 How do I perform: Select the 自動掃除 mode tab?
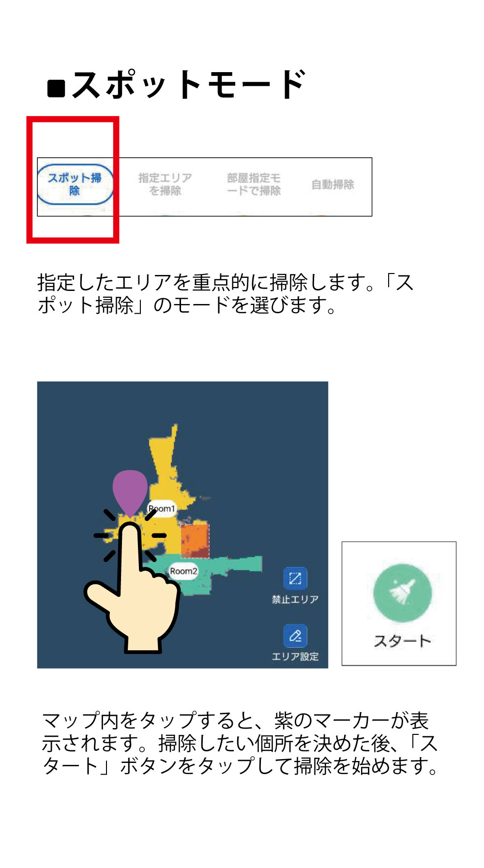pos(333,184)
